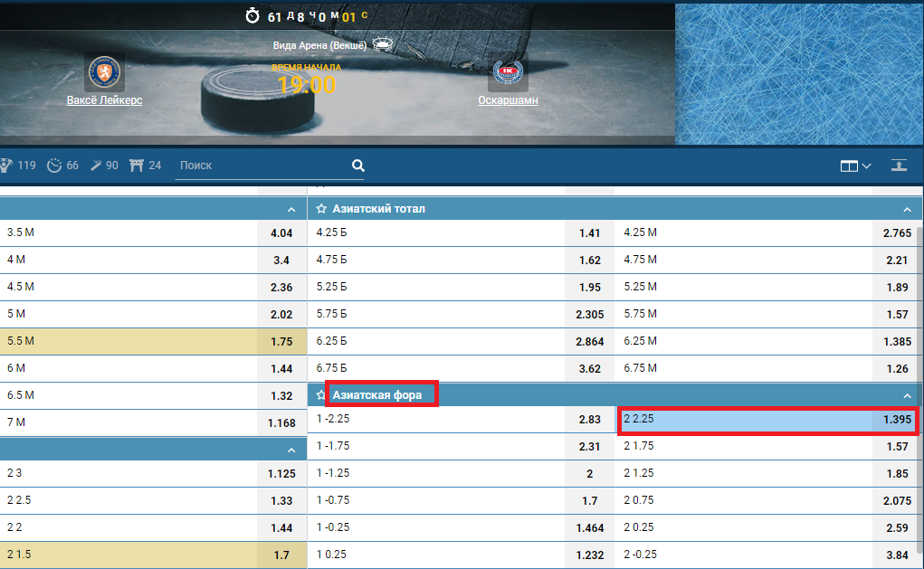Star the Азиатская фора market

pos(321,395)
